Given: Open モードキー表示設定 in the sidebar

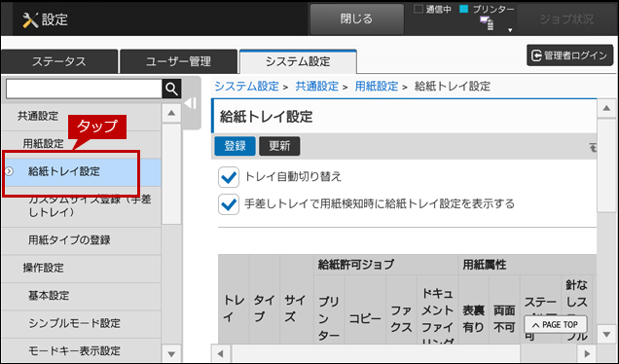Looking at the screenshot, I should point(81,350).
